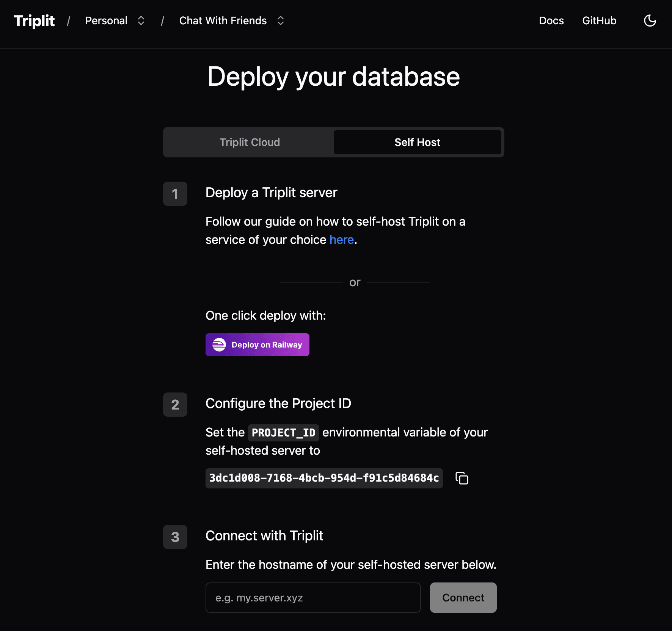This screenshot has width=672, height=631.
Task: Click the 'Connect with Triplit' heading
Action: [264, 536]
